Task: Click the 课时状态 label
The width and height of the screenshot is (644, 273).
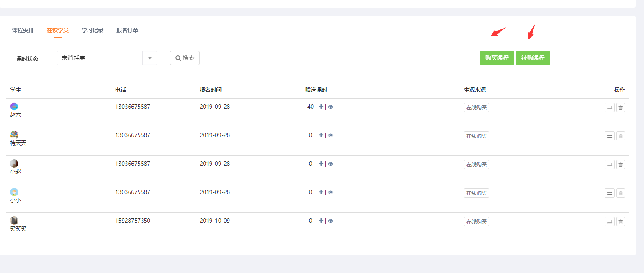Action: [x=27, y=59]
